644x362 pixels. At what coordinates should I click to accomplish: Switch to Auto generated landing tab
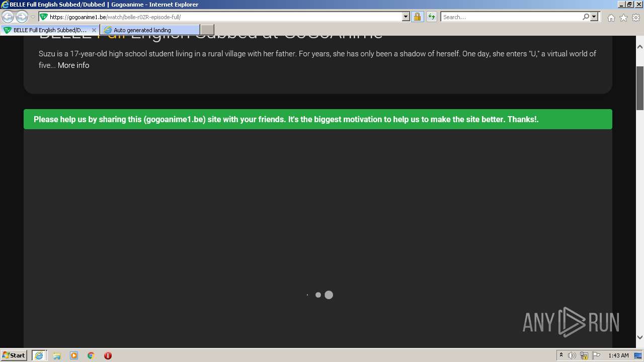(149, 30)
